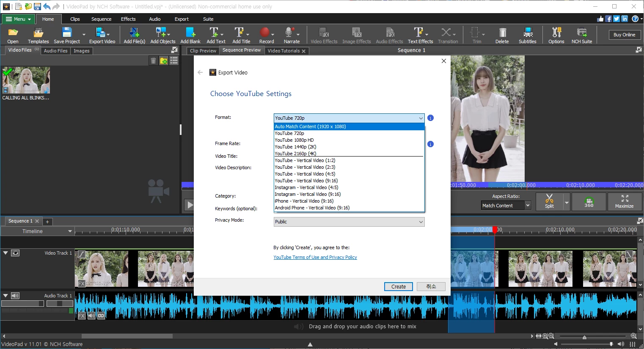
Task: Select the Add Text tool
Action: tap(214, 35)
